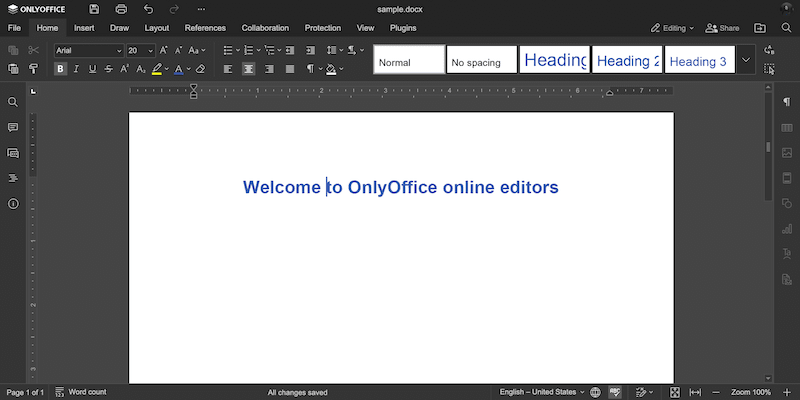Expand the line spacing dropdown
Screen dimensions: 800x400
342,50
